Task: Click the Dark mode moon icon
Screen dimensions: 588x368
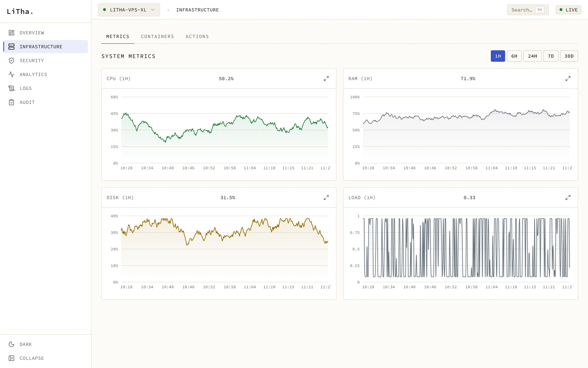Action: (11, 344)
